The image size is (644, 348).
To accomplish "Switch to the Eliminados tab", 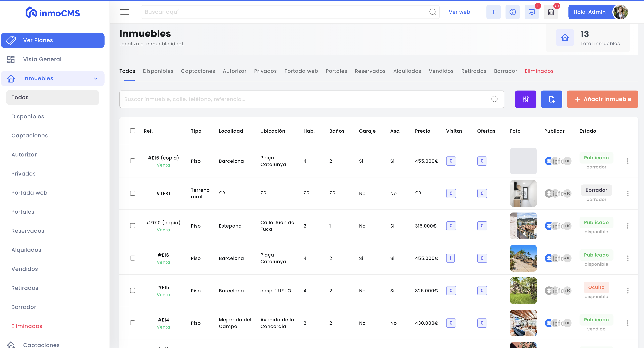I will [x=539, y=71].
